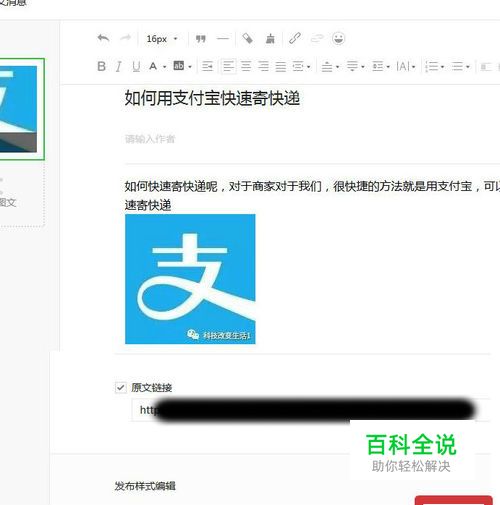Remove link using the unlink icon

pyautogui.click(x=317, y=39)
